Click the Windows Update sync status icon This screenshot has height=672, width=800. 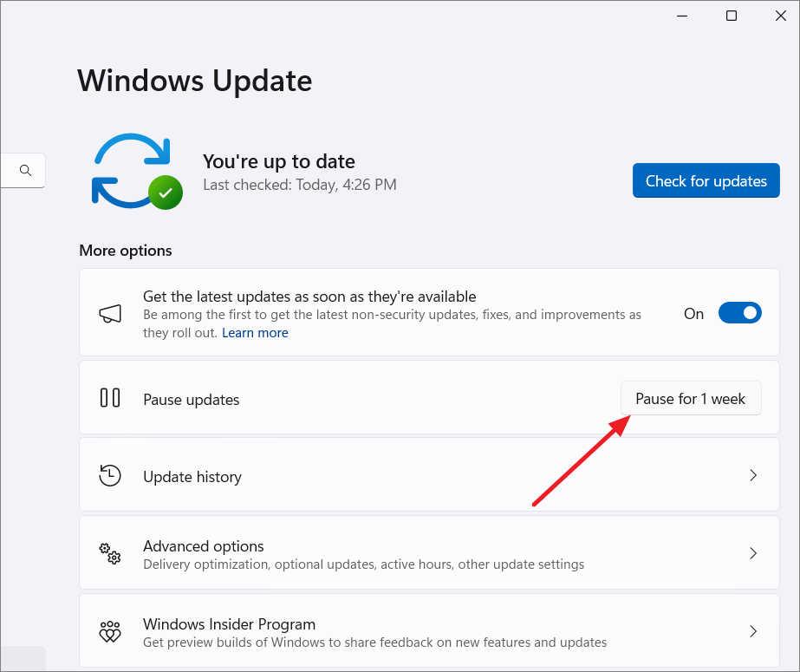tap(137, 172)
